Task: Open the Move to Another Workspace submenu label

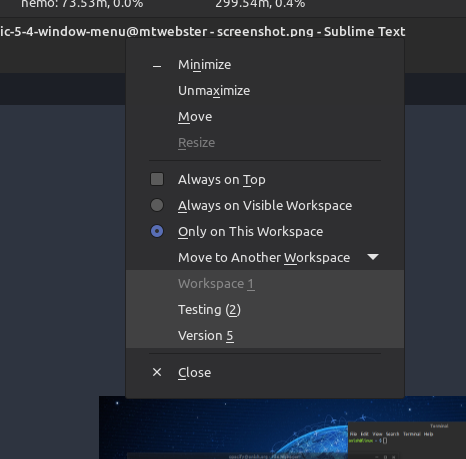Action: (264, 257)
